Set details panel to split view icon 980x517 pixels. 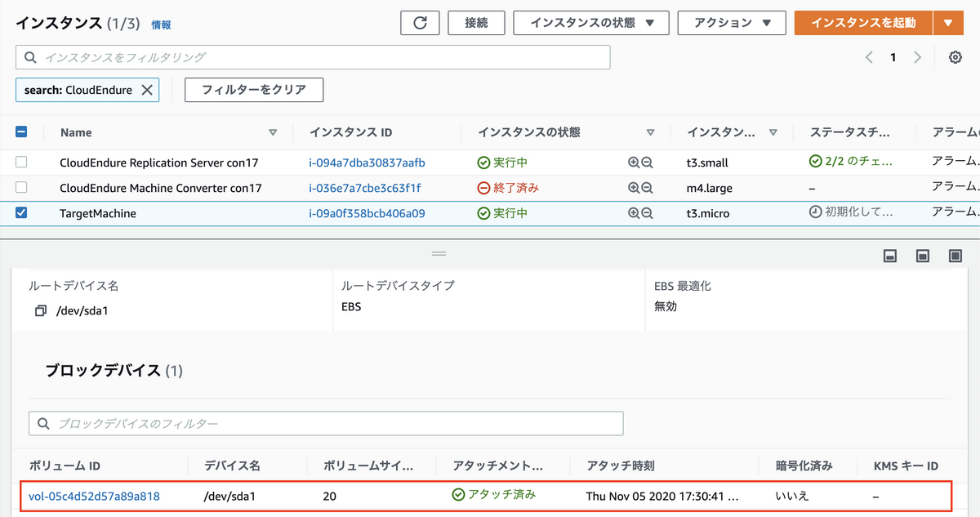tap(923, 256)
